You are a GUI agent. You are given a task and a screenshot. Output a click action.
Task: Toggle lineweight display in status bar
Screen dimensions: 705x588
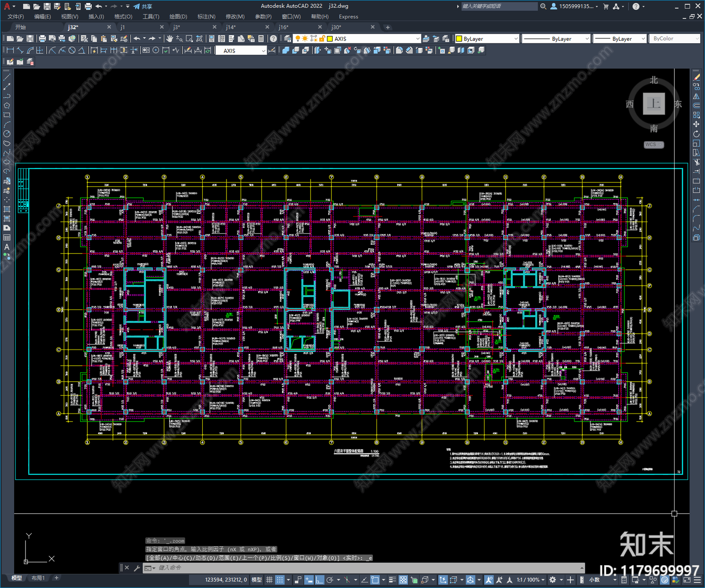(392, 580)
